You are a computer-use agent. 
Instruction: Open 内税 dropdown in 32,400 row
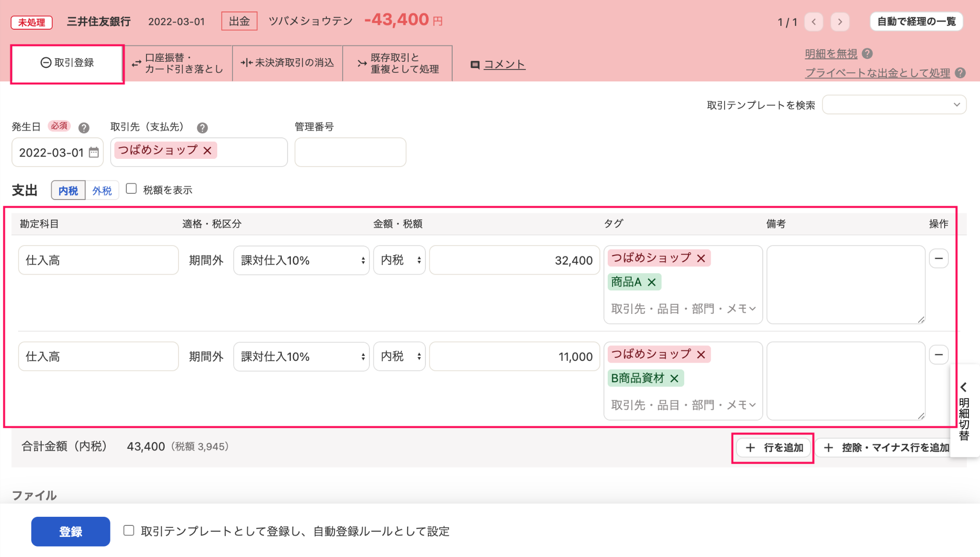click(400, 260)
